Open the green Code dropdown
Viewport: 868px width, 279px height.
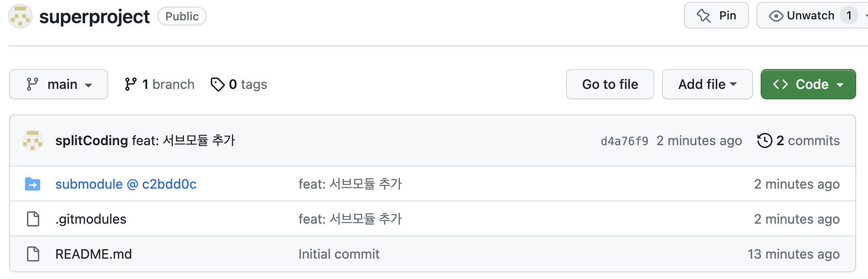coord(808,84)
